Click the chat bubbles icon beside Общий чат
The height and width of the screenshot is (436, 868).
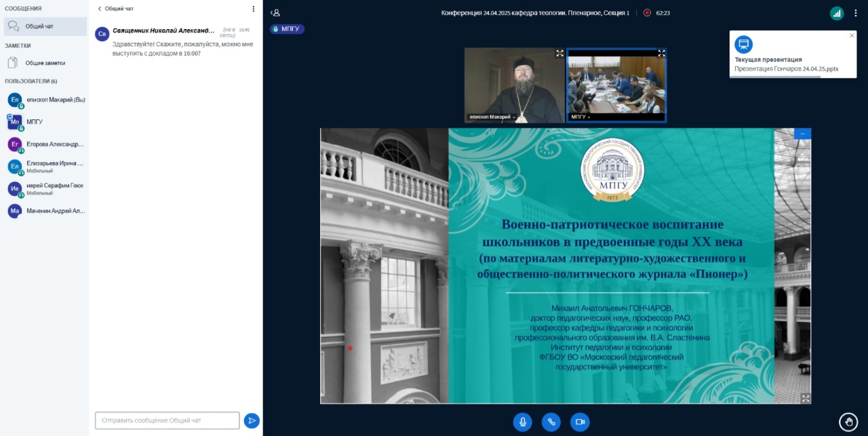tap(13, 26)
